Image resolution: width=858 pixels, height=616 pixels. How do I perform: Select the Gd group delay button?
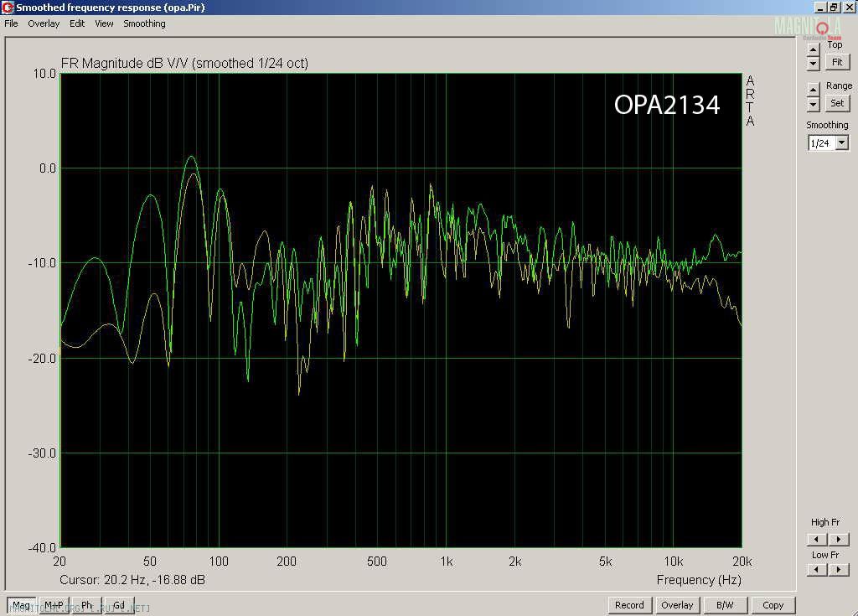click(x=119, y=606)
